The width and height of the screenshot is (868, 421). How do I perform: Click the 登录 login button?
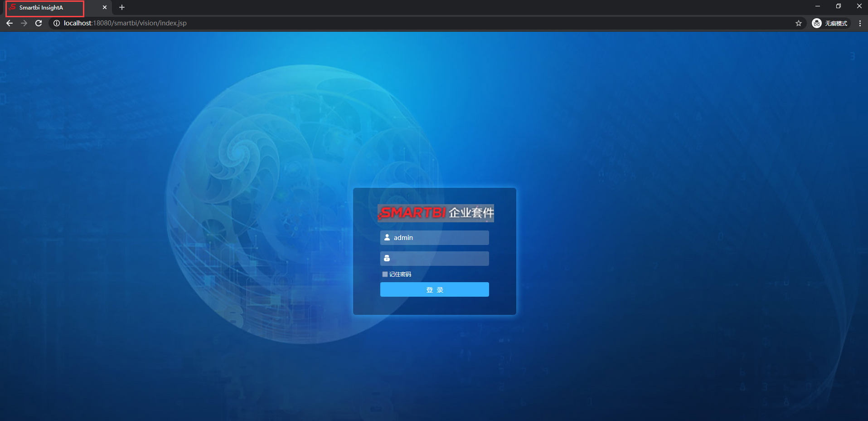click(434, 289)
